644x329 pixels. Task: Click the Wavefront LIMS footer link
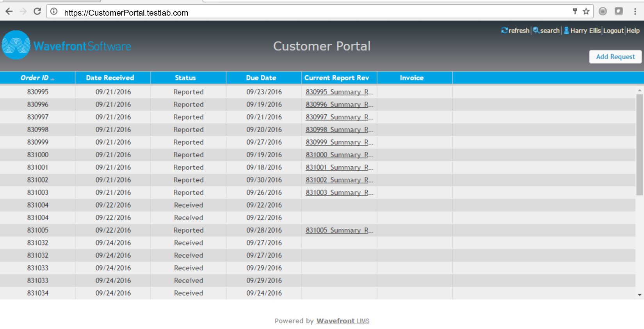pos(343,321)
